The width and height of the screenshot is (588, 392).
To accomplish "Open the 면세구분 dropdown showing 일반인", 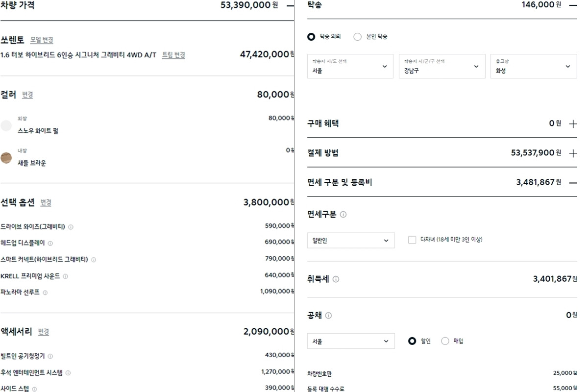I will click(351, 240).
